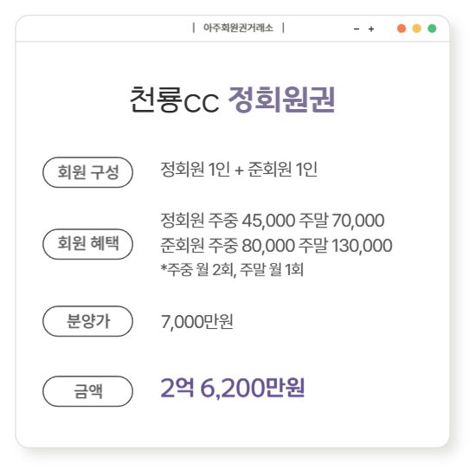The height and width of the screenshot is (476, 476).
Task: Click the yellow circle window button
Action: pyautogui.click(x=416, y=29)
